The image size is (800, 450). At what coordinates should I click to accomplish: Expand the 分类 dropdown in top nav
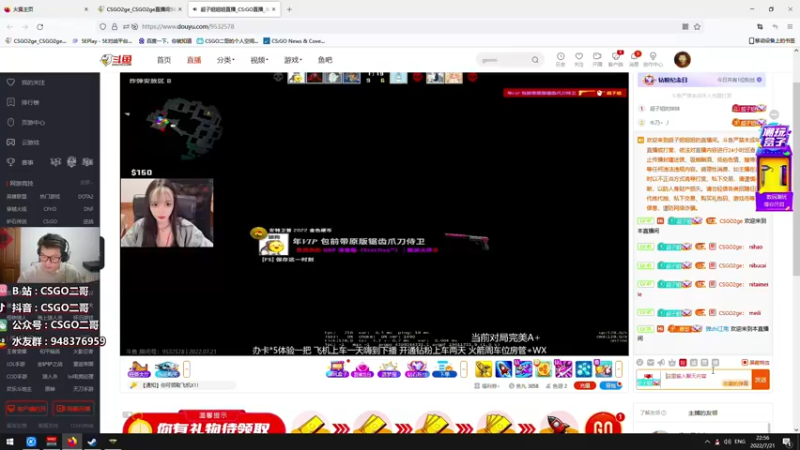point(225,60)
